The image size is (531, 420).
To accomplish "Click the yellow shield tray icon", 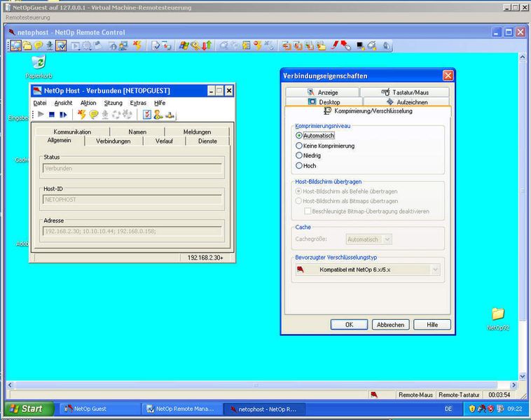I will pyautogui.click(x=472, y=409).
